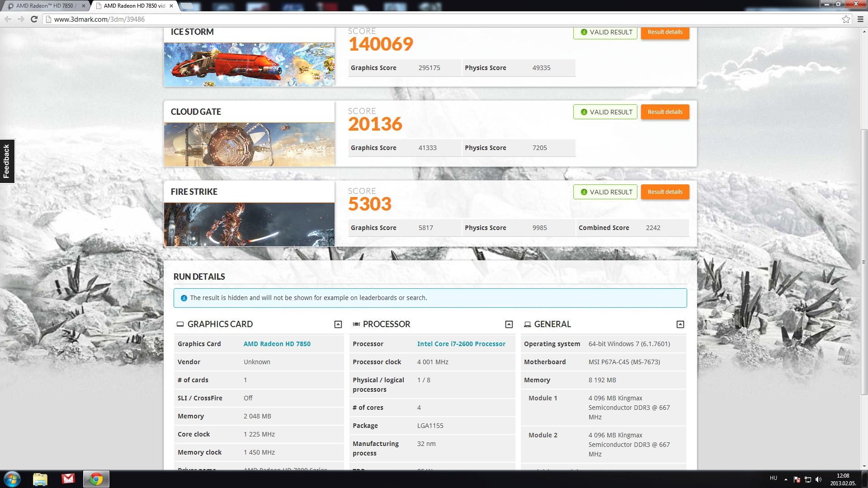Open the Feedback side tab
Viewport: 868px width, 488px height.
coord(7,161)
